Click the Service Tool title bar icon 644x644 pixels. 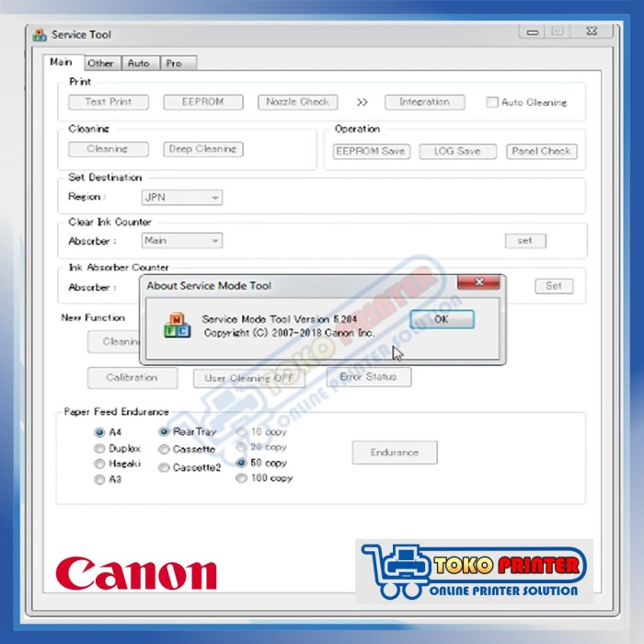click(40, 35)
